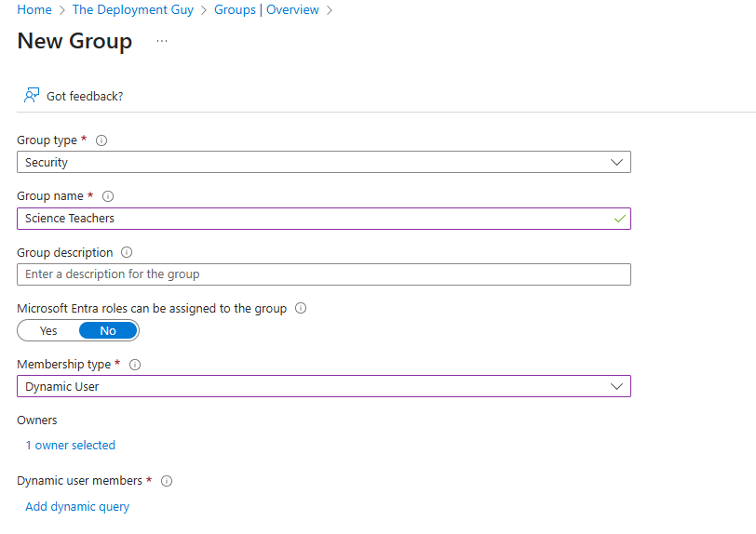Open the ellipsis menu next to New Group
The width and height of the screenshot is (756, 534).
[162, 42]
